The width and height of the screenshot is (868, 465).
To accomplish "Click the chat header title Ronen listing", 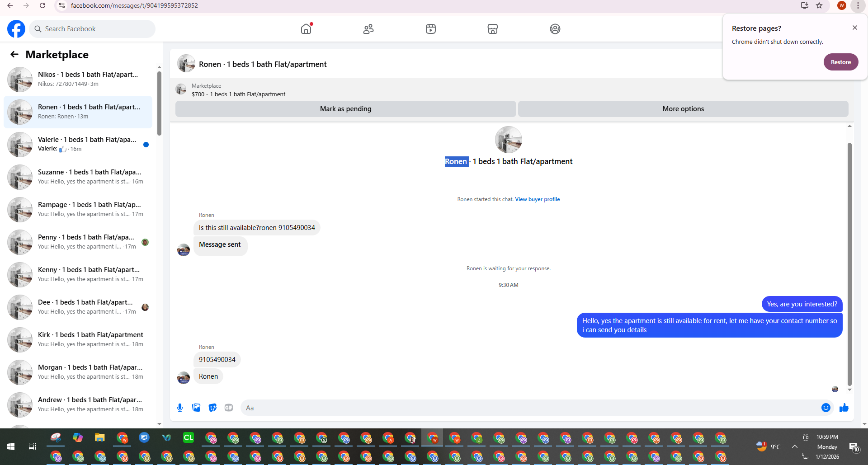I will click(263, 64).
